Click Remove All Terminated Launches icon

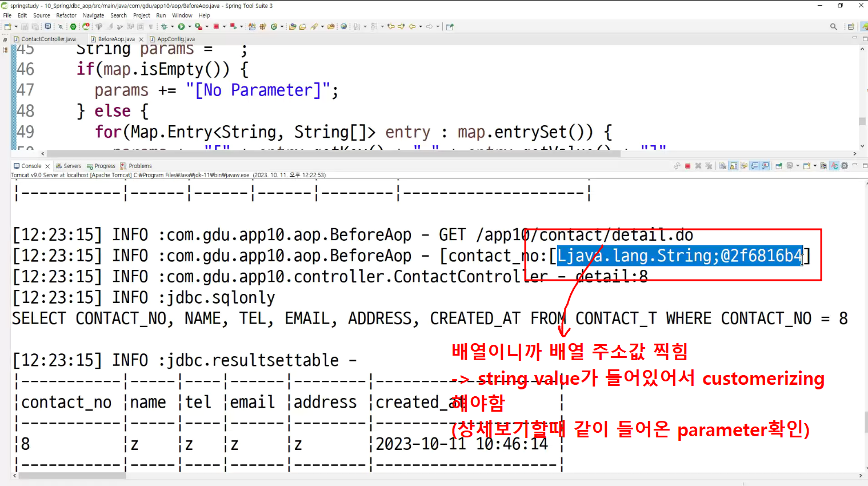709,166
